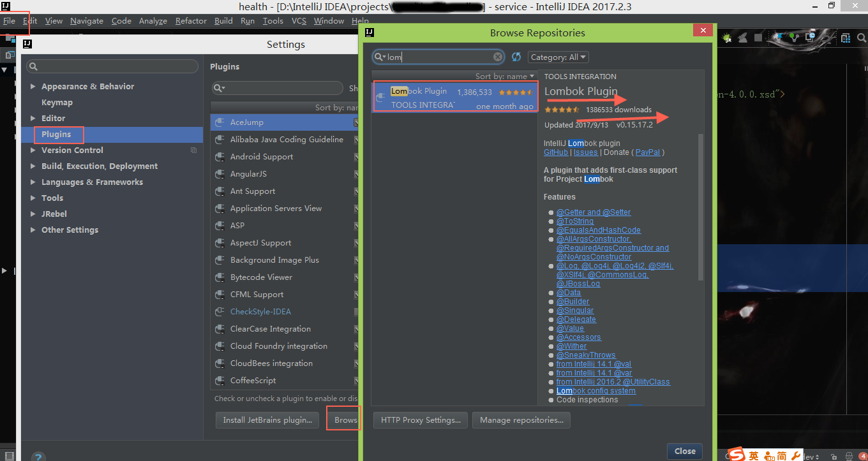Toggle the AceJump plugin checkbox
Viewport: 868px width, 461px height.
pos(356,122)
